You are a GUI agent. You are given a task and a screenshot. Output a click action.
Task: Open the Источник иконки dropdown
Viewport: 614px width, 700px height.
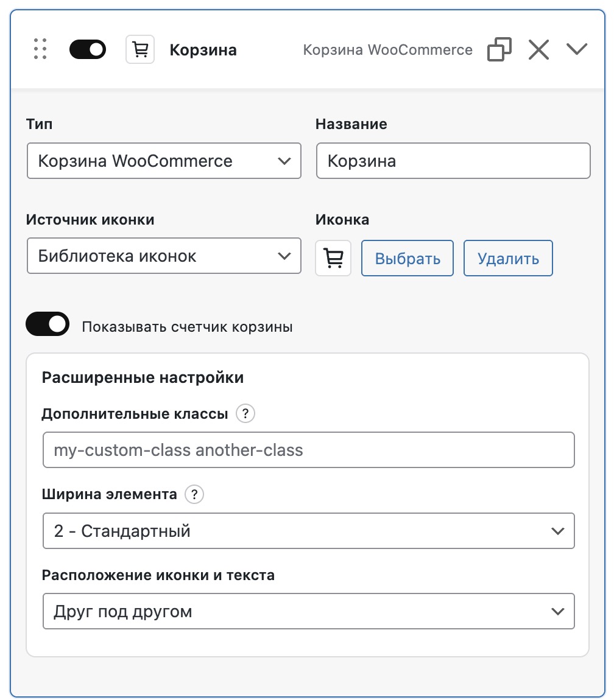164,256
